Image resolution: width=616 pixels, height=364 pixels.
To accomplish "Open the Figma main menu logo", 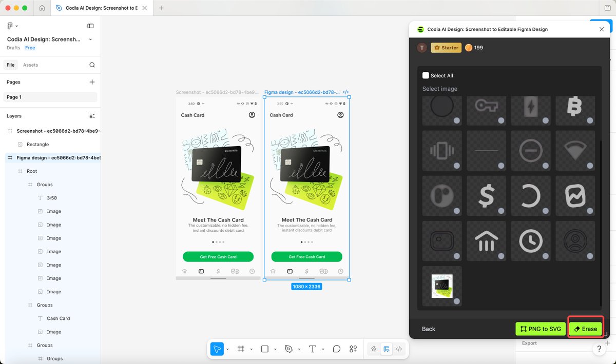I will pyautogui.click(x=10, y=26).
